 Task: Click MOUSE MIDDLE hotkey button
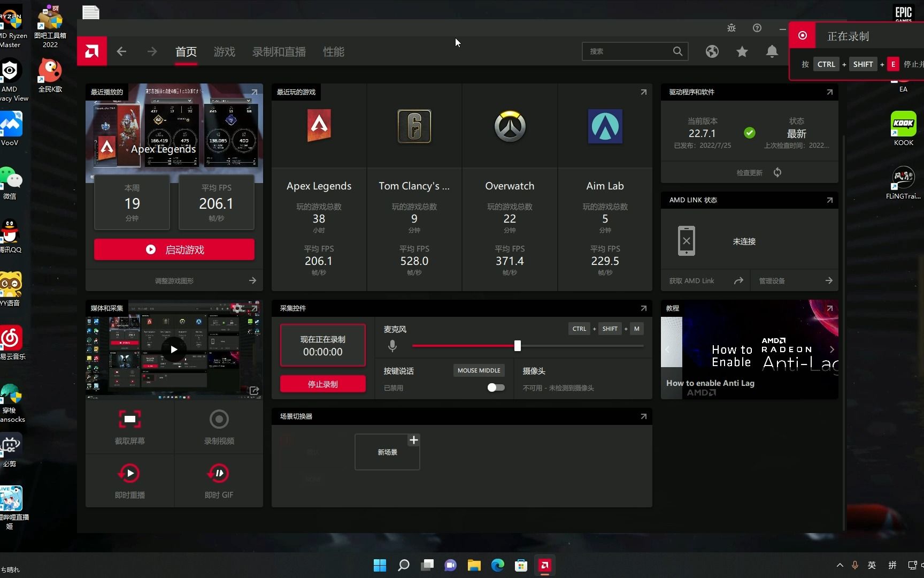point(479,370)
